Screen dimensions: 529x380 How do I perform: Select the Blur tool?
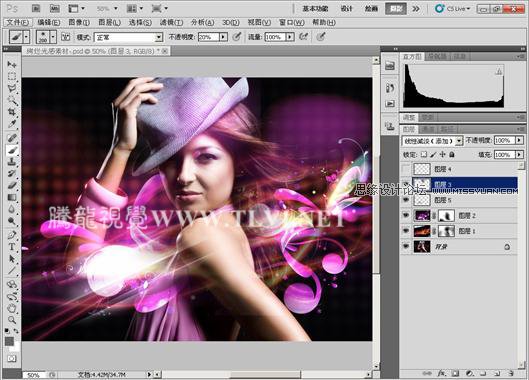tap(12, 209)
